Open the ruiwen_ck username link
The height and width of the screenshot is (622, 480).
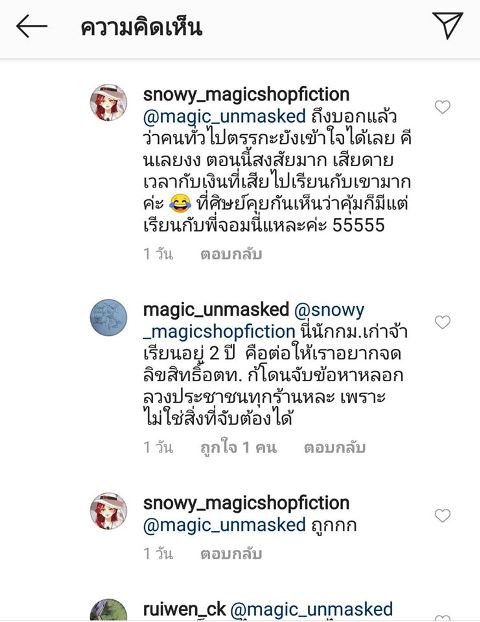[x=184, y=609]
